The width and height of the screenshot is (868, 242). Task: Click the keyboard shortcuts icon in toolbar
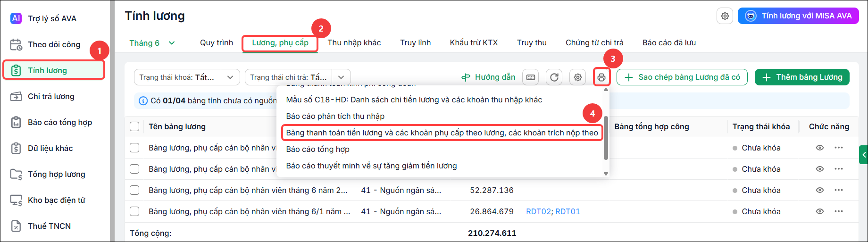[x=531, y=77]
